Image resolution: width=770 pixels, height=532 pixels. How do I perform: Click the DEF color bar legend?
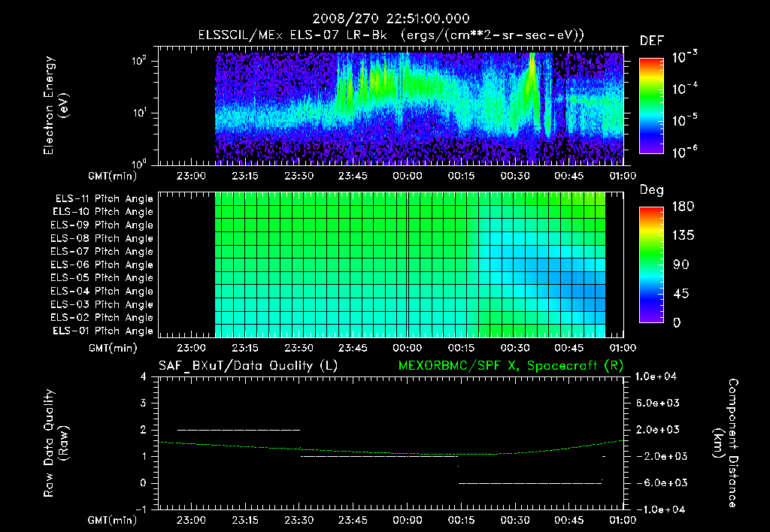[x=651, y=105]
